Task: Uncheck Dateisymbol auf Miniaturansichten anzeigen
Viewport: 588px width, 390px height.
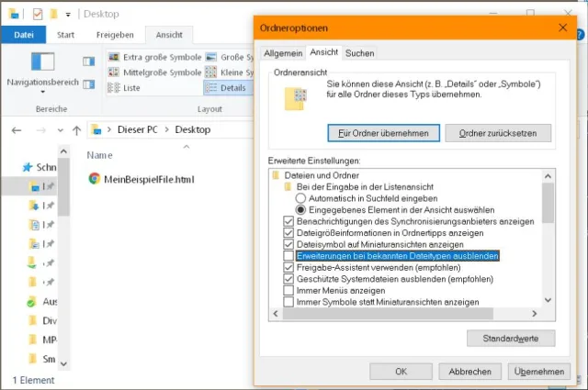Action: [x=288, y=244]
